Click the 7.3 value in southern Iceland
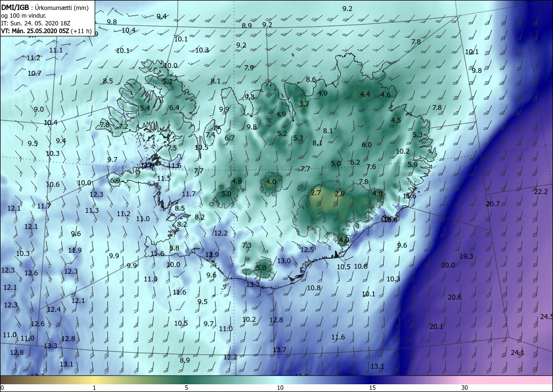 [x=247, y=245]
